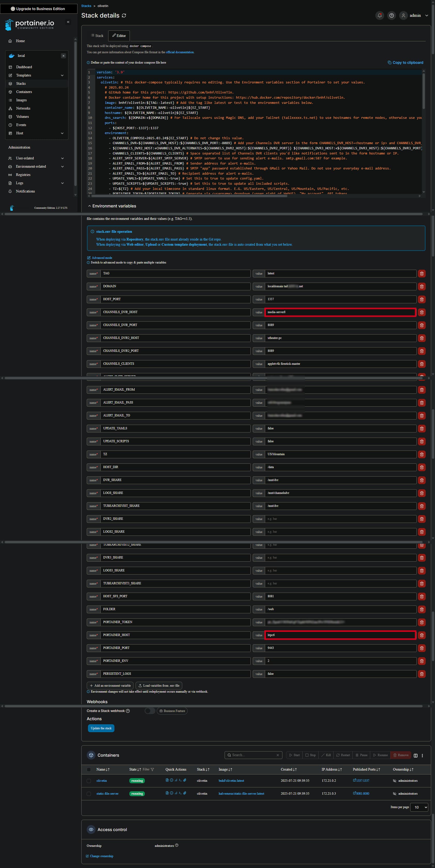Close the local environment with X icon
Viewport: 435px width, 868px height.
(63, 56)
